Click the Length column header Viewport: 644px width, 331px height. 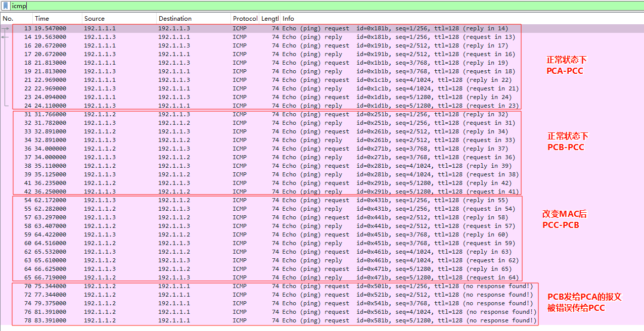tap(269, 19)
